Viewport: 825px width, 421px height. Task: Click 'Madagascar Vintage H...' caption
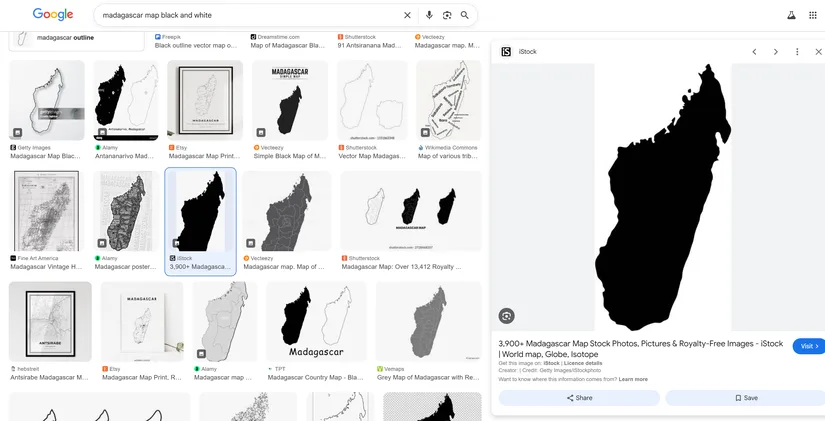coord(46,267)
